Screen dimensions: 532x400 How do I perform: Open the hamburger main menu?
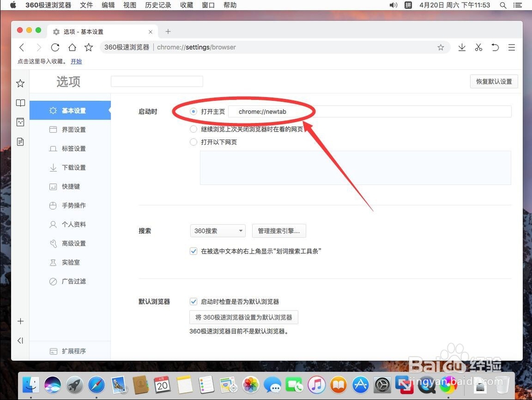point(512,47)
